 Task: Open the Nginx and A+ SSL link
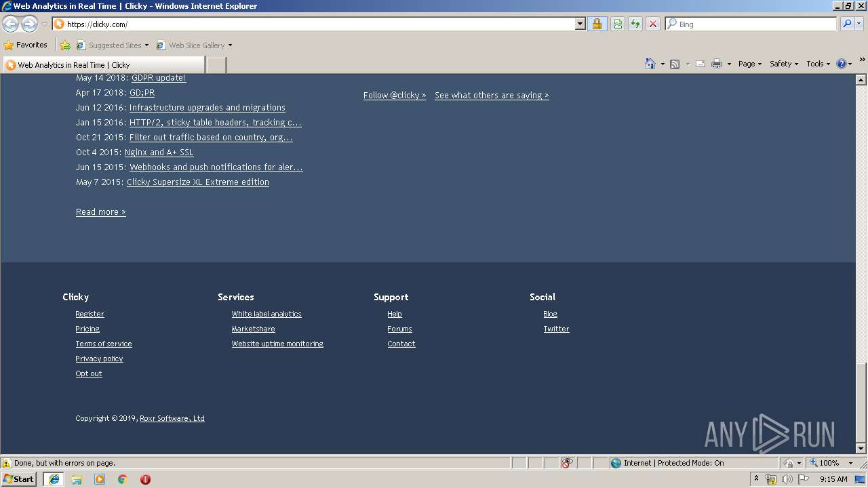tap(159, 152)
